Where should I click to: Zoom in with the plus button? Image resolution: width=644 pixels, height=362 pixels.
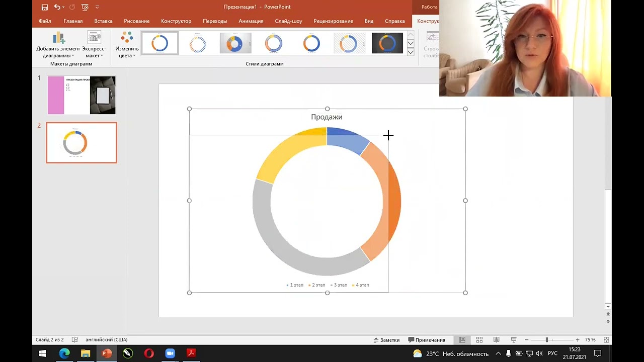pyautogui.click(x=577, y=340)
